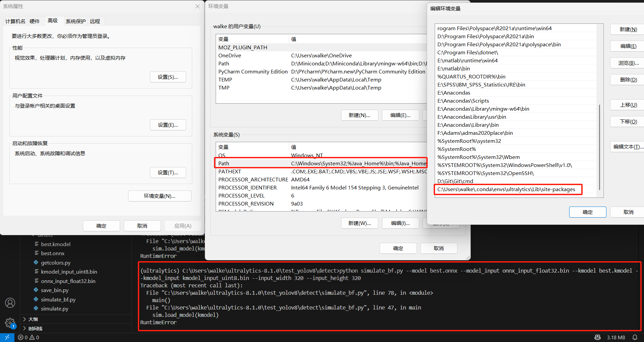The height and width of the screenshot is (342, 644).
Task: Click the file icon beside onnx_input_float32.bin
Action: [x=36, y=281]
